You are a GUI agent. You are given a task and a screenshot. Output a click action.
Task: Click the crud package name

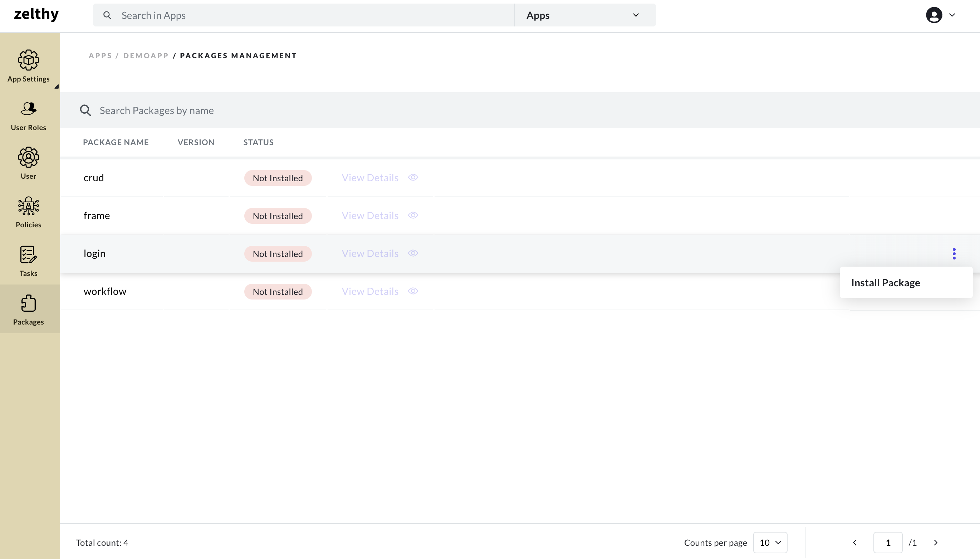point(94,177)
